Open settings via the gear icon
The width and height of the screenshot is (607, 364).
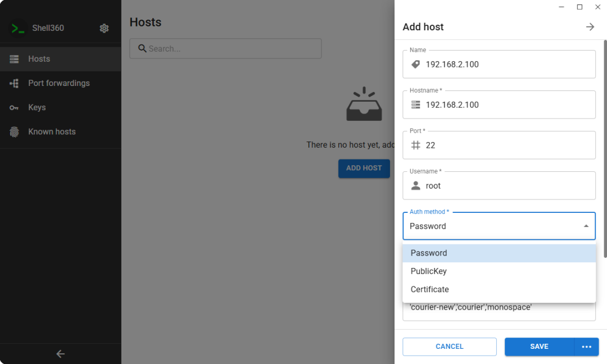pyautogui.click(x=104, y=28)
